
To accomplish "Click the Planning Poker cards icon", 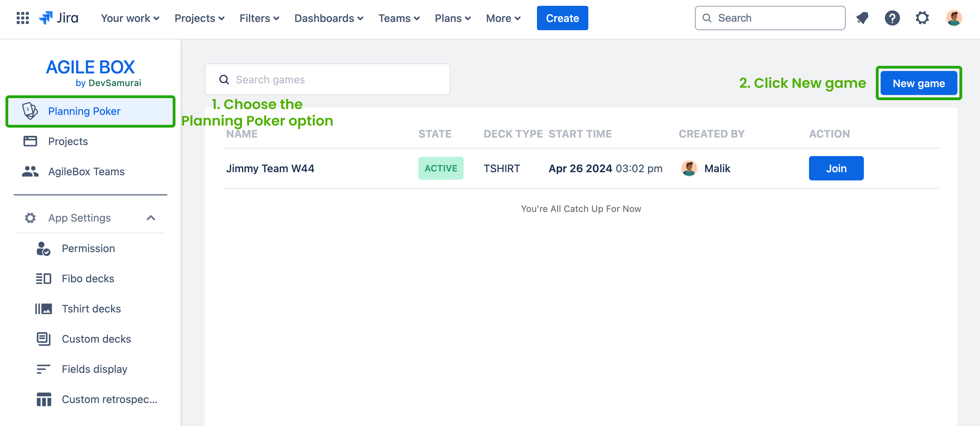I will [30, 111].
